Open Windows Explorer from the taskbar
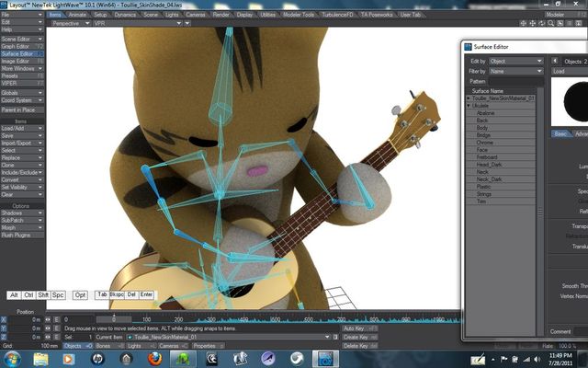 coord(40,359)
